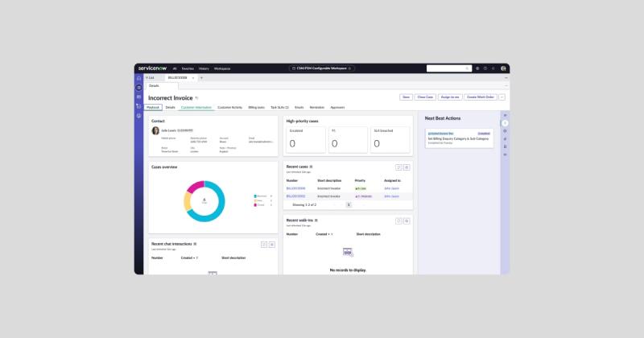The image size is (644, 338).
Task: Open the list menu icon in left sidebar
Action: pyautogui.click(x=138, y=86)
